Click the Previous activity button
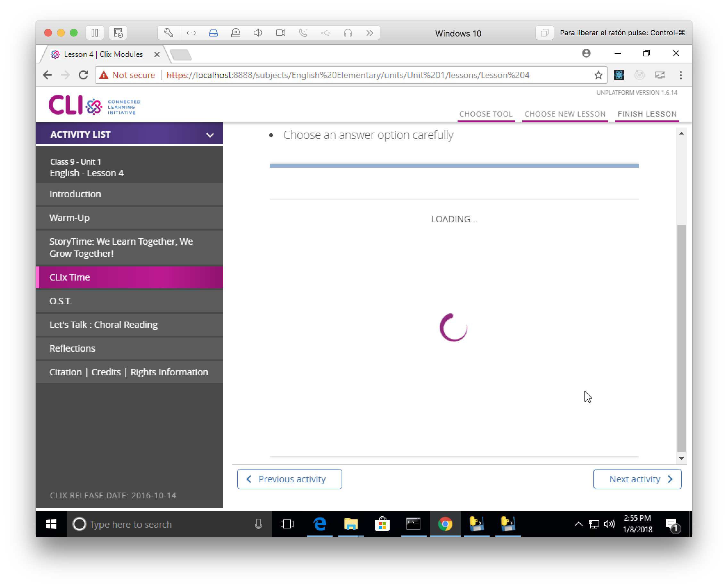 pos(289,479)
